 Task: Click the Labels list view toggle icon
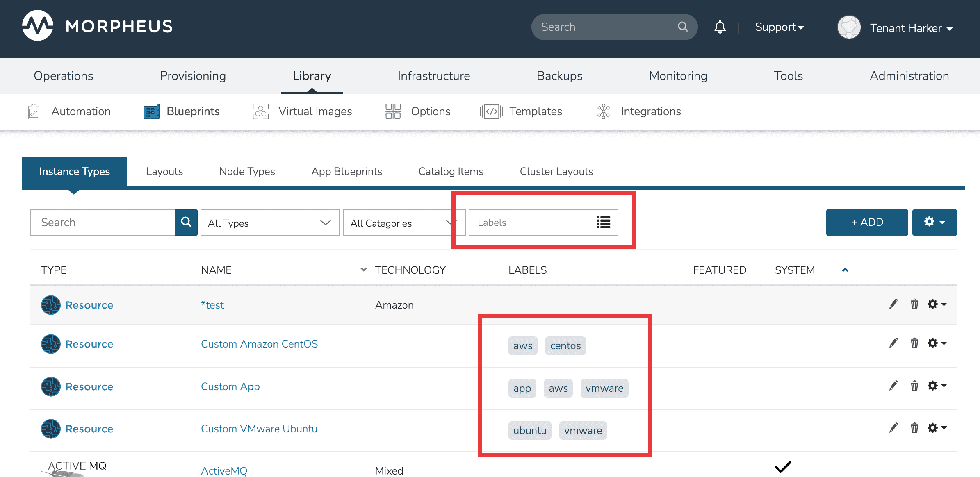pos(603,222)
